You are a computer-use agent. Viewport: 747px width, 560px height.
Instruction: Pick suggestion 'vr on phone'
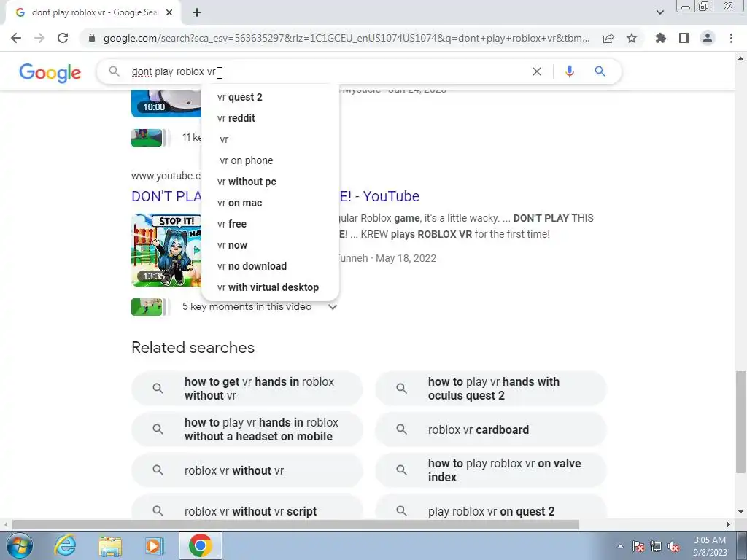pos(270,160)
